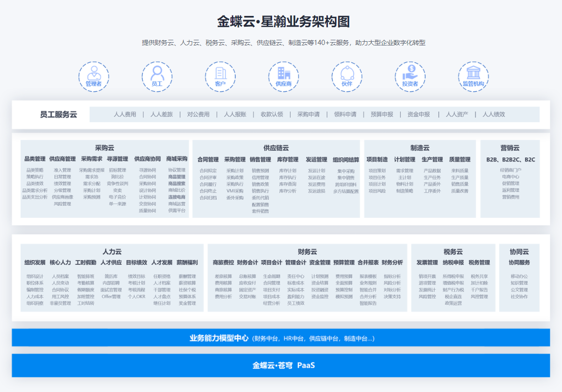Open 收款认领 service
The width and height of the screenshot is (562, 392).
click(x=272, y=114)
